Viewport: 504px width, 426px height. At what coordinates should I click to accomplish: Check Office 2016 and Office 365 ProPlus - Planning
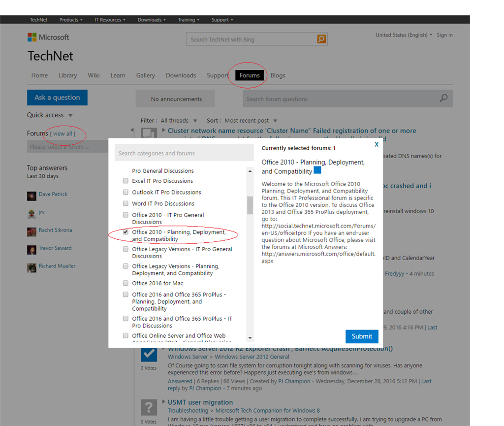[x=126, y=294]
